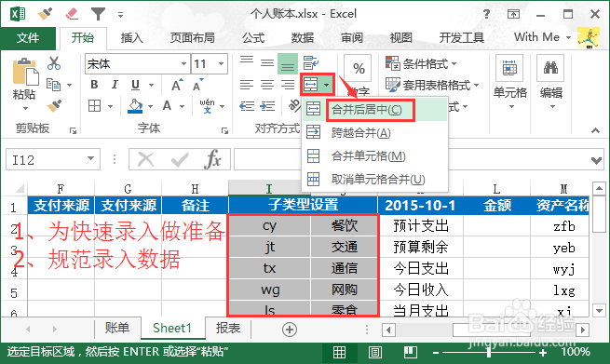Expand fill color dropdown arrow
The image size is (610, 364).
(x=150, y=106)
